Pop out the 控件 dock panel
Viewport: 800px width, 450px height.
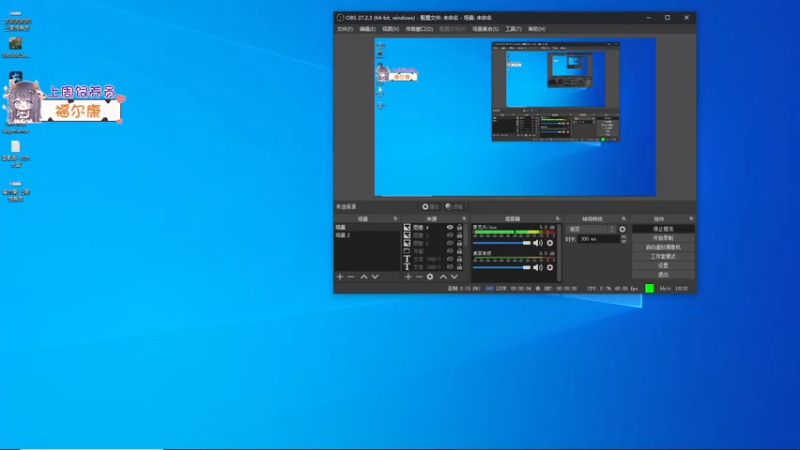[691, 219]
